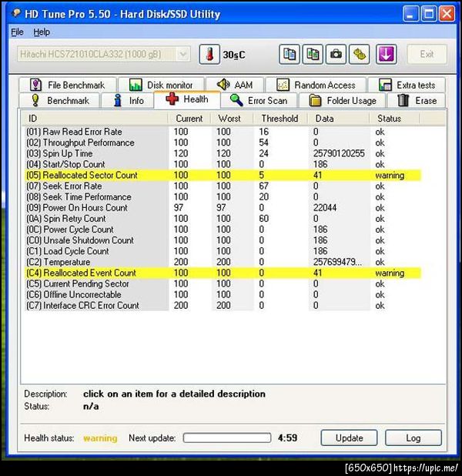The width and height of the screenshot is (462, 476).
Task: Switch to the Disk monitor tab
Action: coord(161,85)
